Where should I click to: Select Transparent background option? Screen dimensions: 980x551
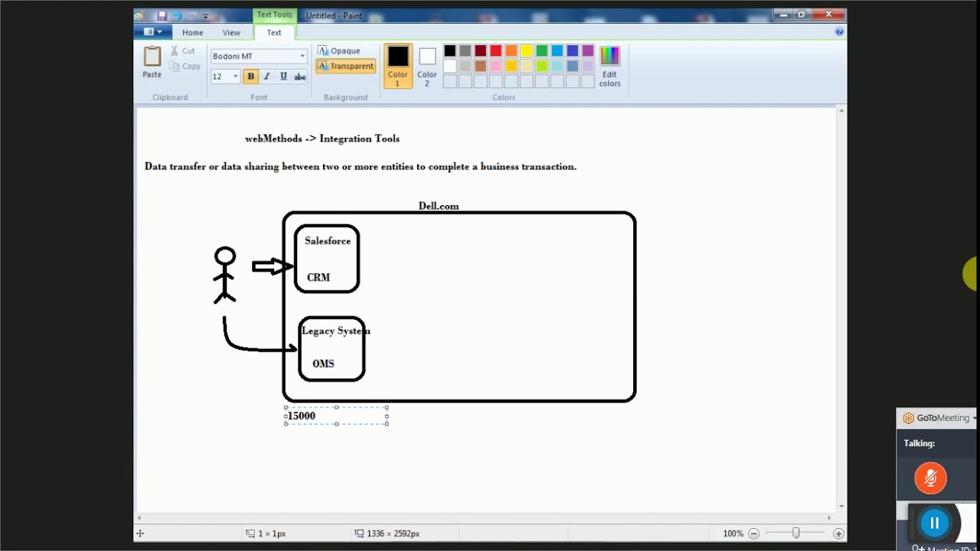click(345, 67)
